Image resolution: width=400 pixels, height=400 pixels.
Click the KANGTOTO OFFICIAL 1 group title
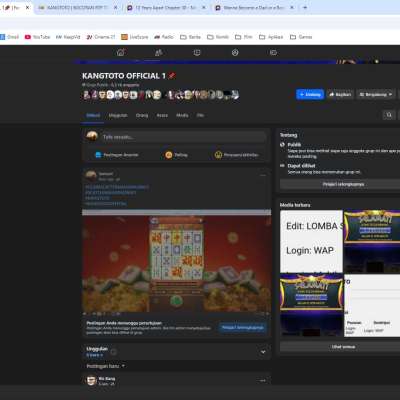pos(124,76)
